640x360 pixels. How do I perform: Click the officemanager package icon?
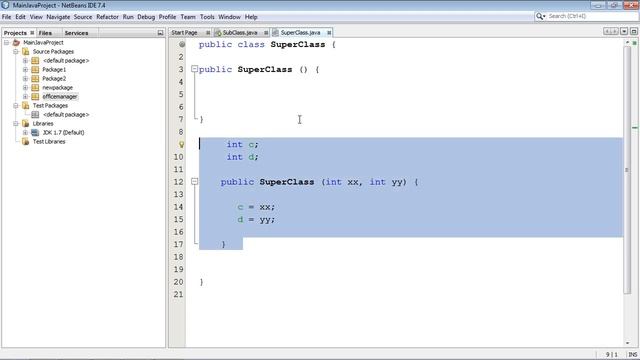(x=35, y=96)
